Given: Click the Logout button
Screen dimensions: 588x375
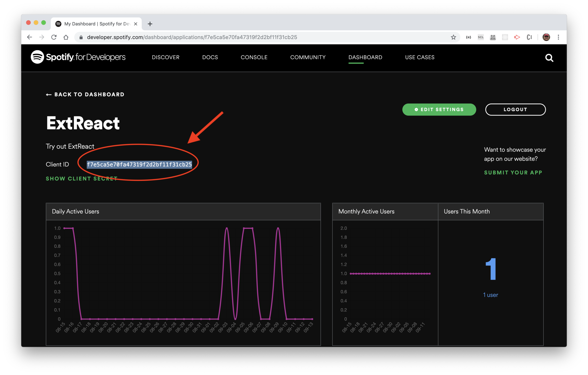Looking at the screenshot, I should [x=515, y=109].
